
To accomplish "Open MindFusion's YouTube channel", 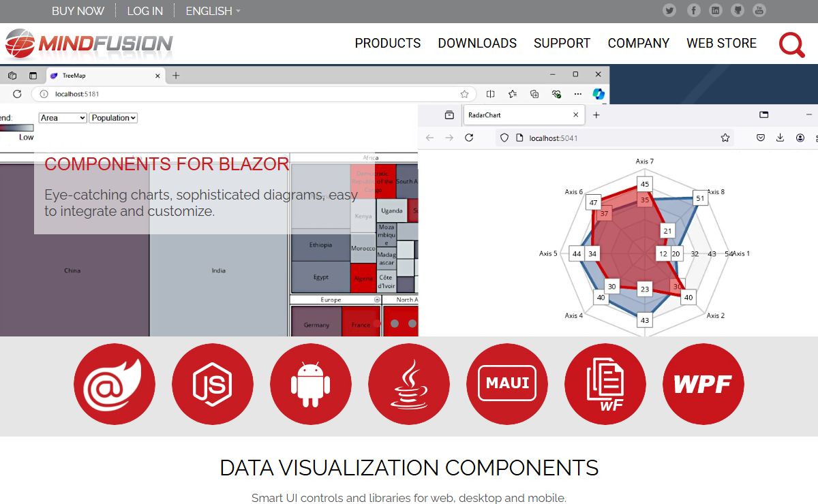I will pyautogui.click(x=759, y=10).
